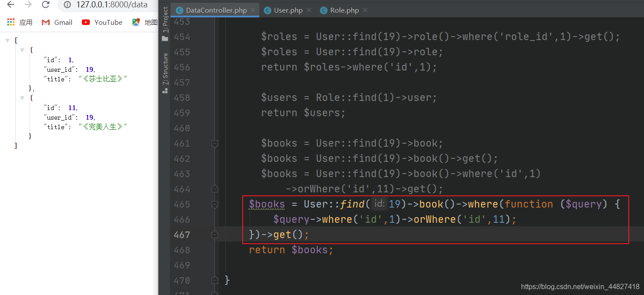
Task: Close the Role.php tab
Action: point(365,10)
